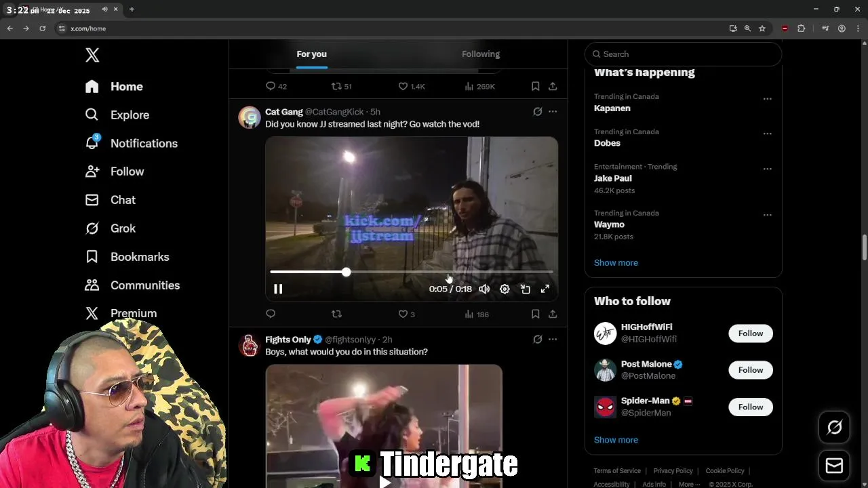Show more accounts to follow

pos(616,440)
